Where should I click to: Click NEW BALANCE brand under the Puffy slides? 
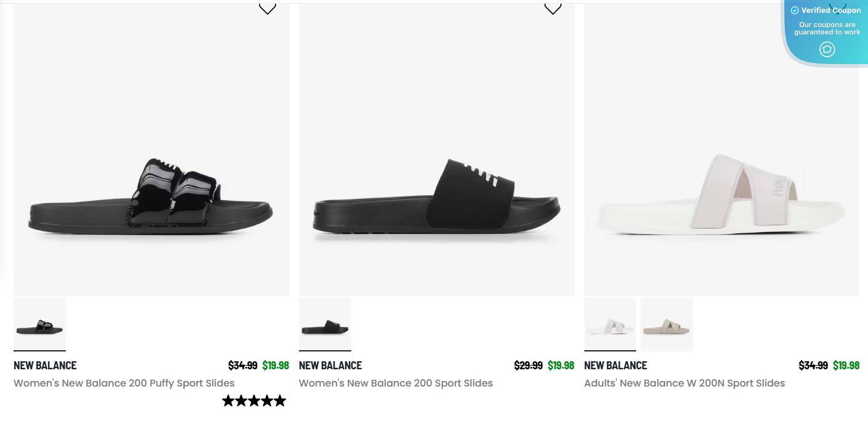coord(45,365)
